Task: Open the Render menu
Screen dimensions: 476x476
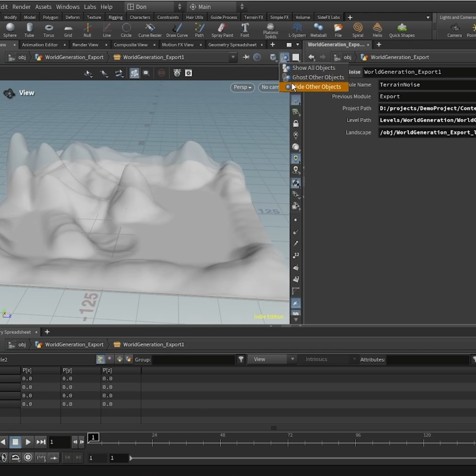Action: click(x=21, y=7)
